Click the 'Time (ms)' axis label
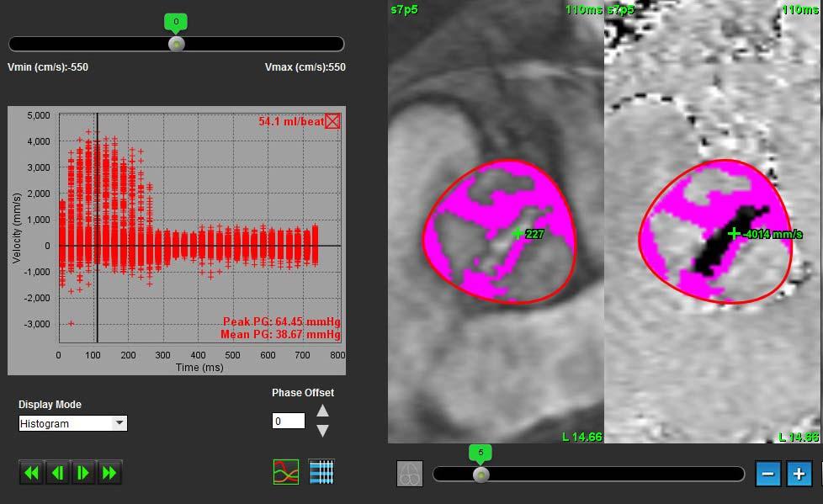 pos(199,368)
